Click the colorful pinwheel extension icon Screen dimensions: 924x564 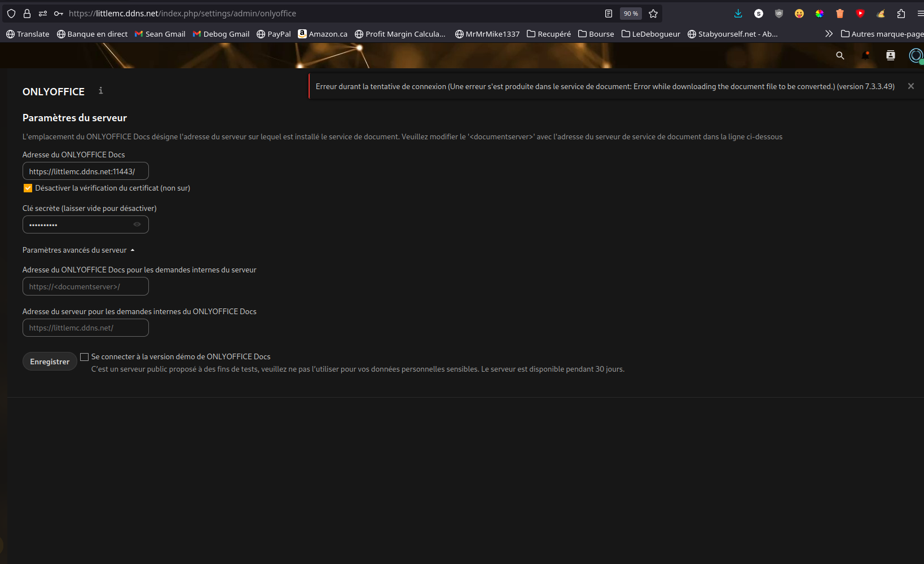pos(820,14)
